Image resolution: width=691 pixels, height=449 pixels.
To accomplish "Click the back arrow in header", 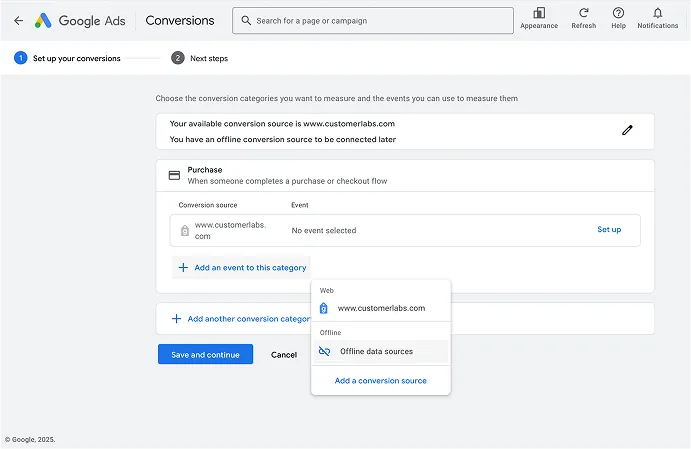I will pyautogui.click(x=19, y=20).
